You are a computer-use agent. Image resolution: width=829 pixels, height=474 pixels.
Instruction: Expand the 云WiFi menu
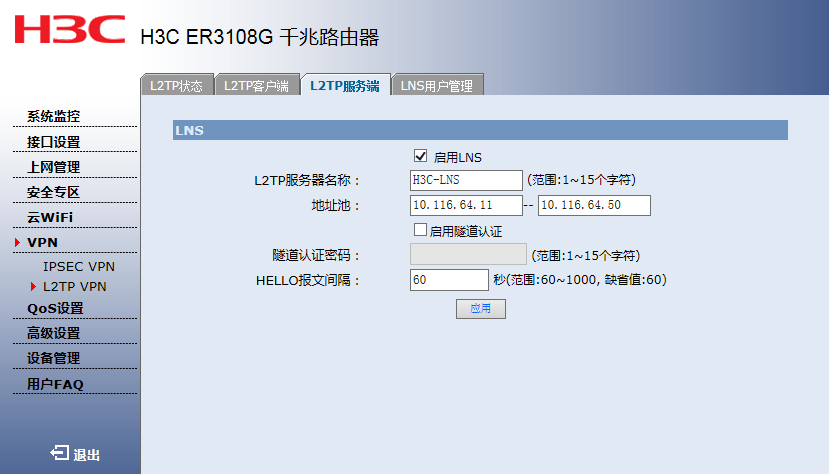pos(50,217)
